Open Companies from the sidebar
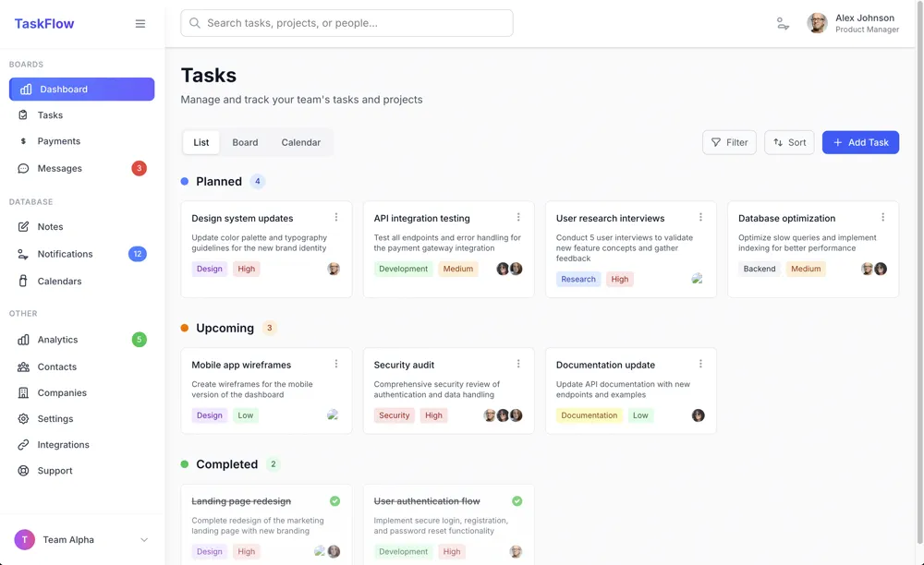924x565 pixels. [x=62, y=393]
